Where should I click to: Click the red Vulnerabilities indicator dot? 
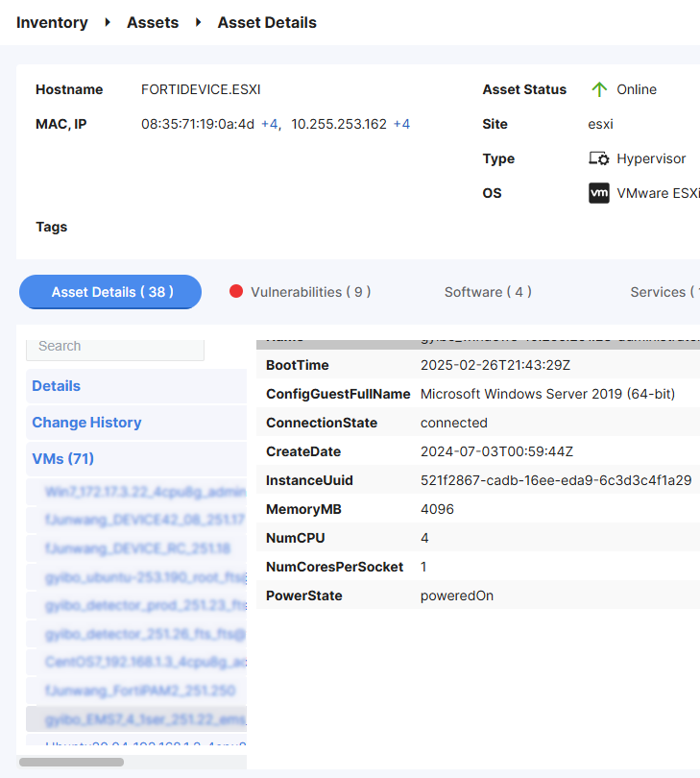(x=236, y=292)
